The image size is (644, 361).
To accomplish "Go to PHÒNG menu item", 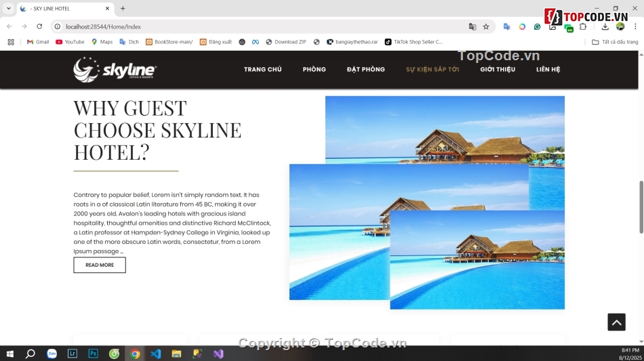I will click(314, 69).
